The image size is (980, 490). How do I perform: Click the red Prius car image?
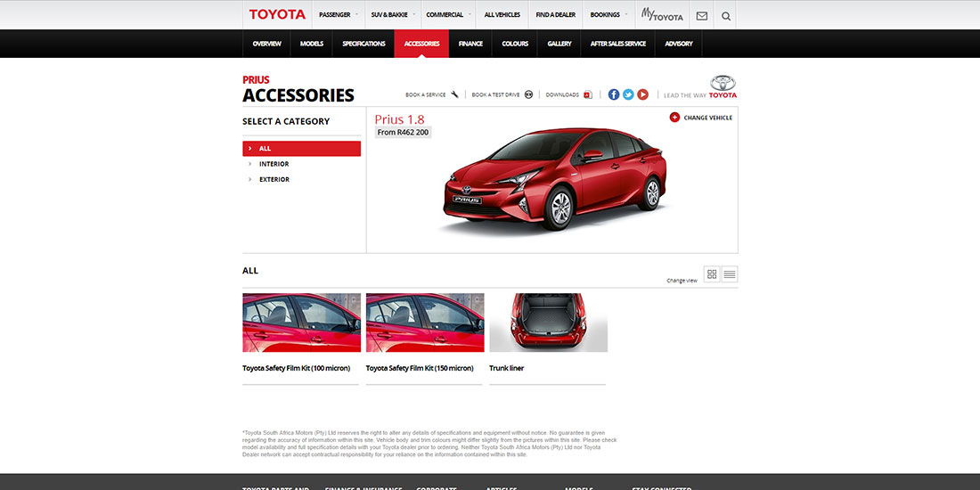pyautogui.click(x=555, y=179)
